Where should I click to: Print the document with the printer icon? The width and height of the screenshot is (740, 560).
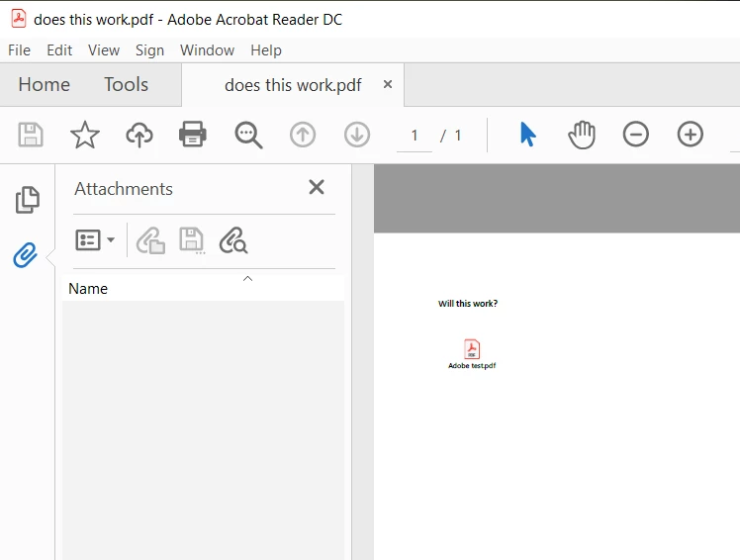[x=193, y=135]
